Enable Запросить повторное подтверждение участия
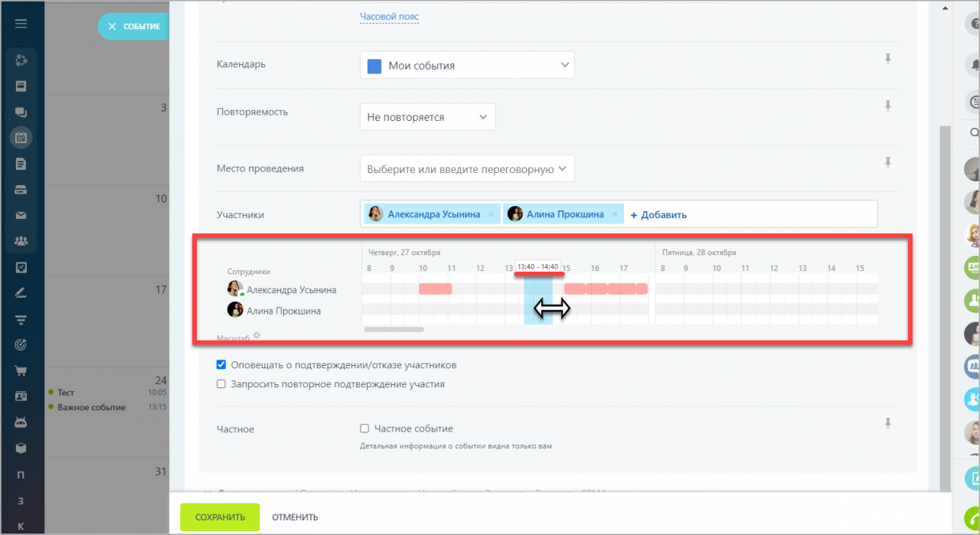980x535 pixels. (221, 384)
